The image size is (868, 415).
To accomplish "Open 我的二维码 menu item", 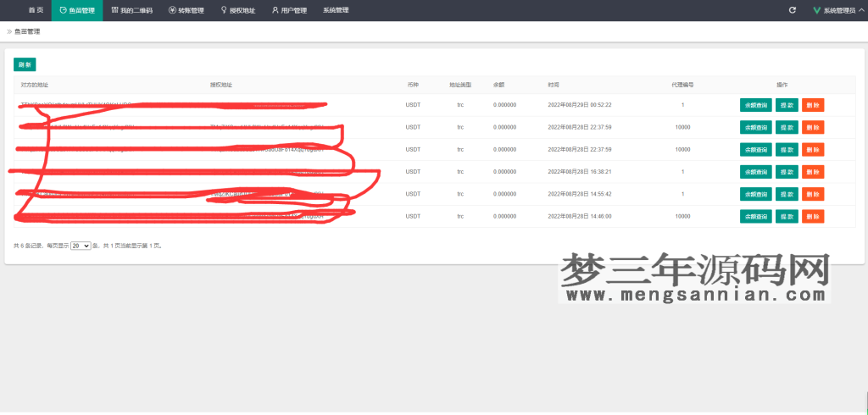I will [x=131, y=10].
